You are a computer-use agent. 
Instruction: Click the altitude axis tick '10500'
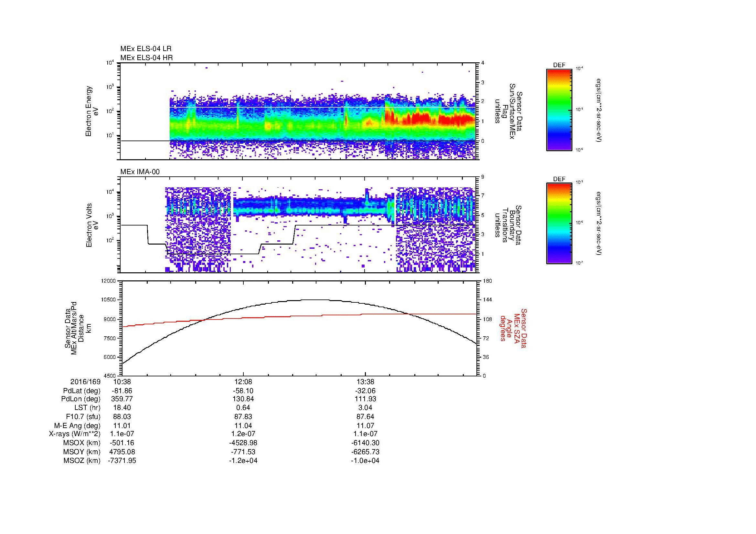click(109, 300)
